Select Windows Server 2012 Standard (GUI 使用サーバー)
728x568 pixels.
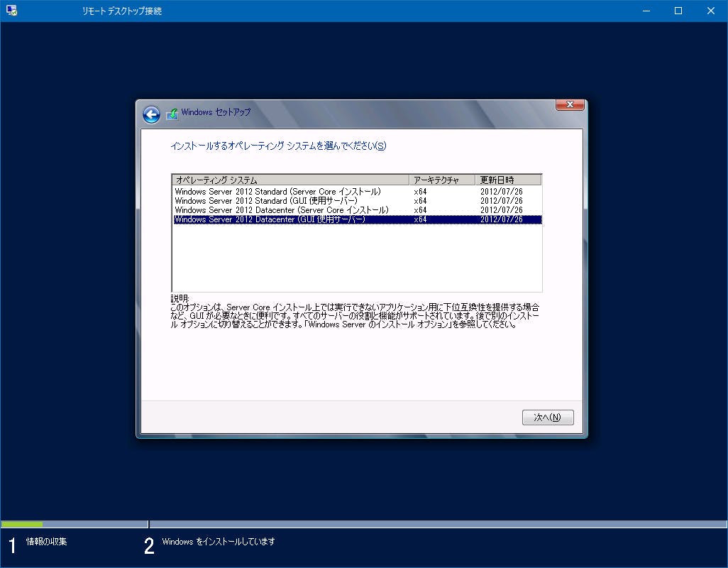[357, 201]
